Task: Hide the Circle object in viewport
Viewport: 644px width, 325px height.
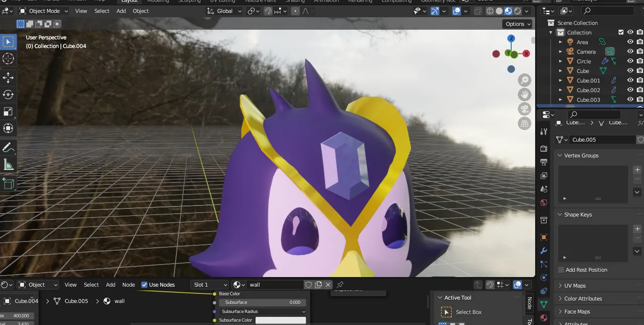Action: tap(630, 61)
